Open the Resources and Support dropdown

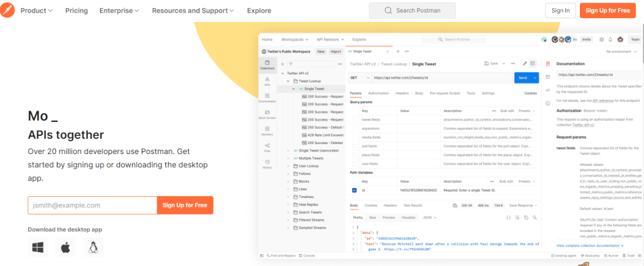tap(193, 11)
